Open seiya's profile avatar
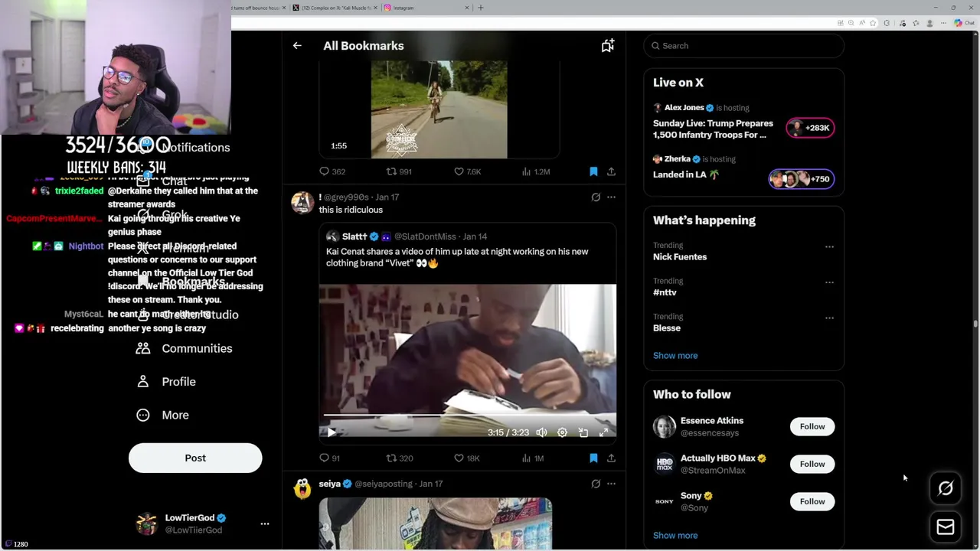 pos(302,488)
